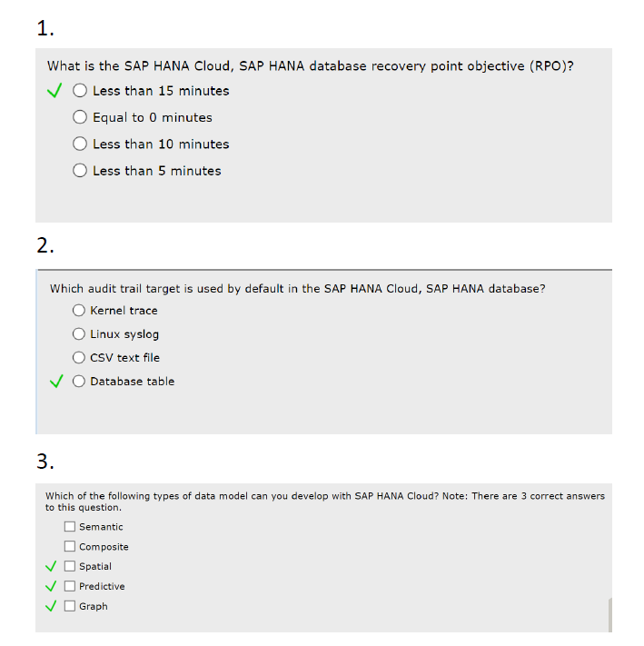This screenshot has width=644, height=646.
Task: Click the green checkmark beside Spatial
Action: 51,566
